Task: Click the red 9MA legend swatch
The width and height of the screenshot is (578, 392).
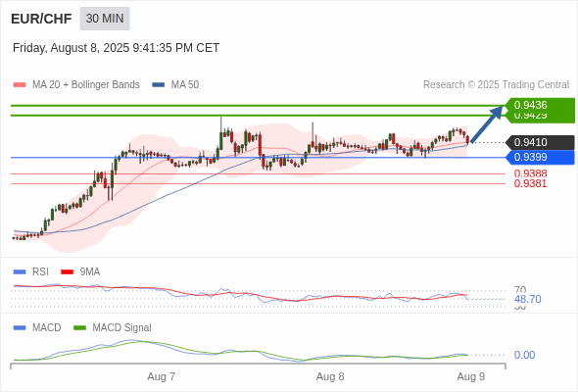Action: (67, 272)
